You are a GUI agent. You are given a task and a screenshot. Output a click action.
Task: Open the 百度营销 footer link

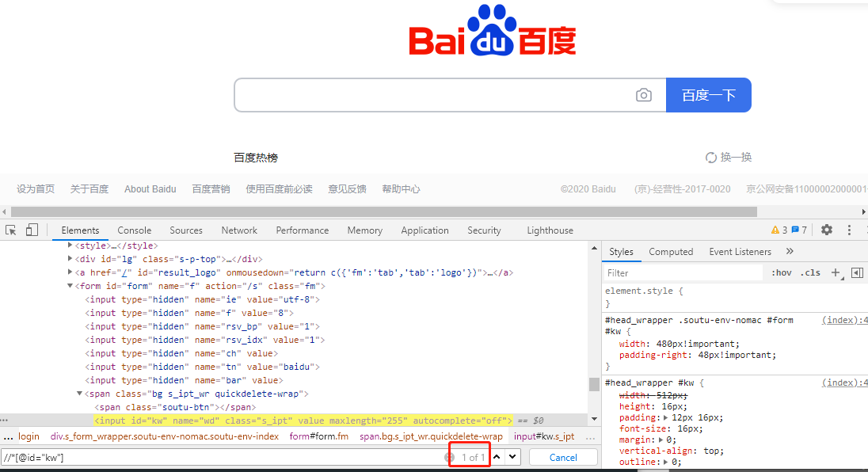[211, 189]
